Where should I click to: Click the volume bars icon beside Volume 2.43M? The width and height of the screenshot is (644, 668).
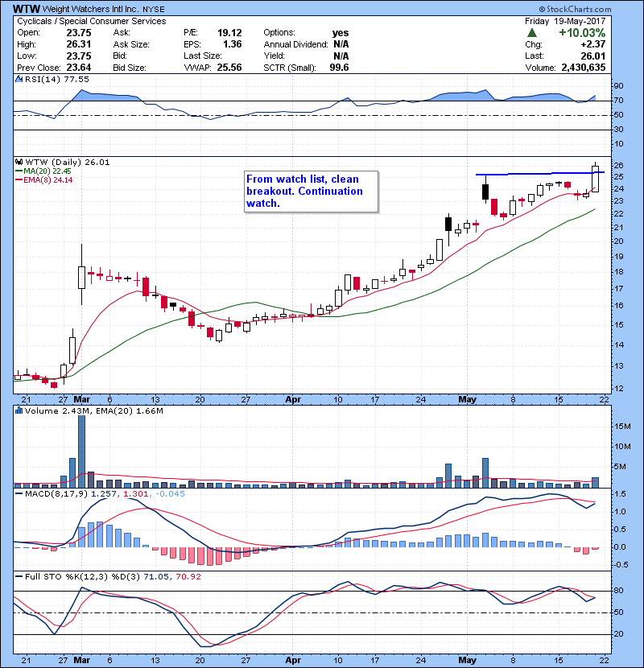(19, 410)
